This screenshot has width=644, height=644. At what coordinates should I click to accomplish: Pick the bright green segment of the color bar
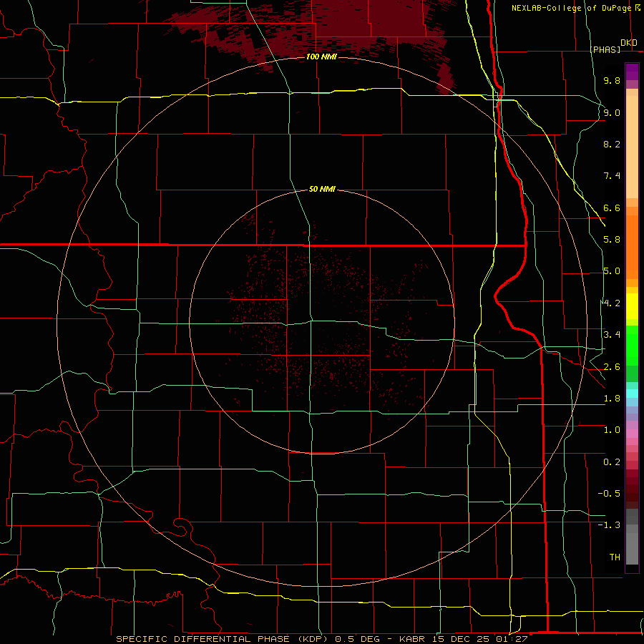tap(632, 346)
